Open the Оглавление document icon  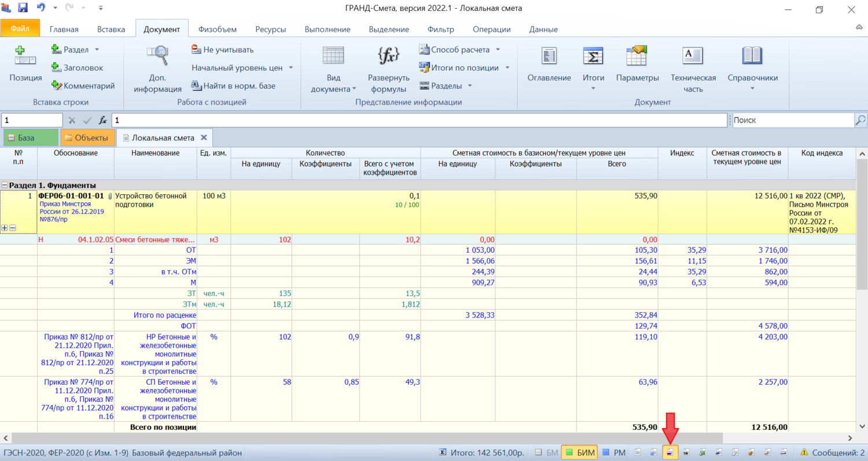click(x=549, y=56)
